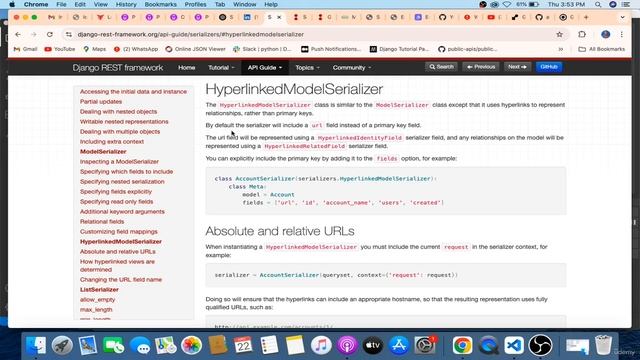The height and width of the screenshot is (360, 640).
Task: Click Partial updates sidebar link
Action: [x=101, y=102]
